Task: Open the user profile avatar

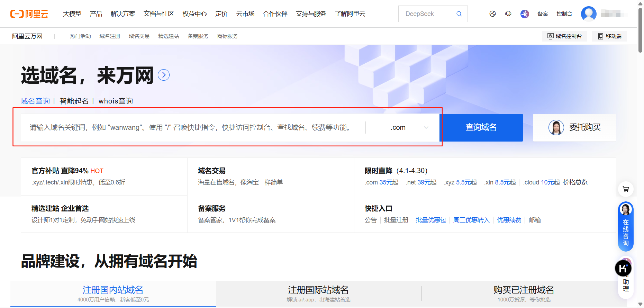Action: [x=588, y=14]
